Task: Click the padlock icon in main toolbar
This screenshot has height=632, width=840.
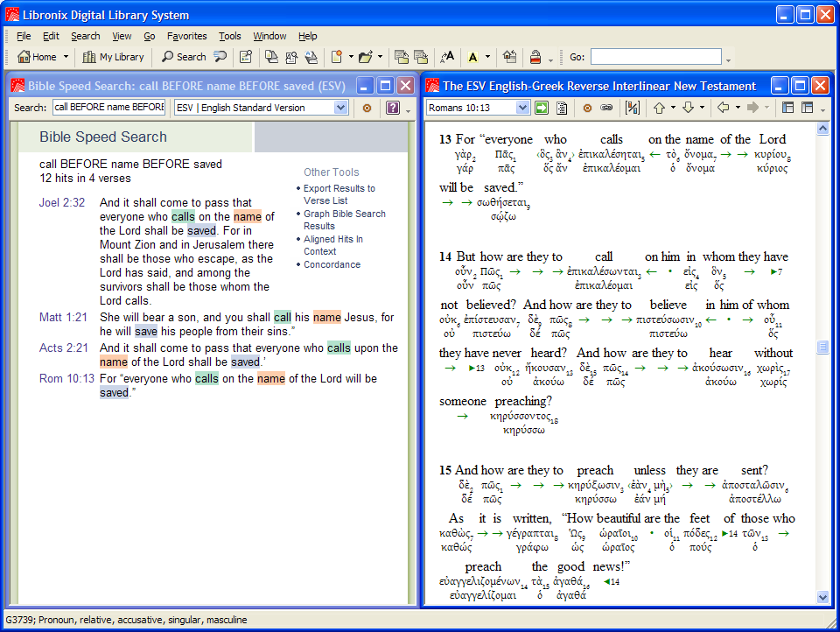Action: (x=535, y=57)
